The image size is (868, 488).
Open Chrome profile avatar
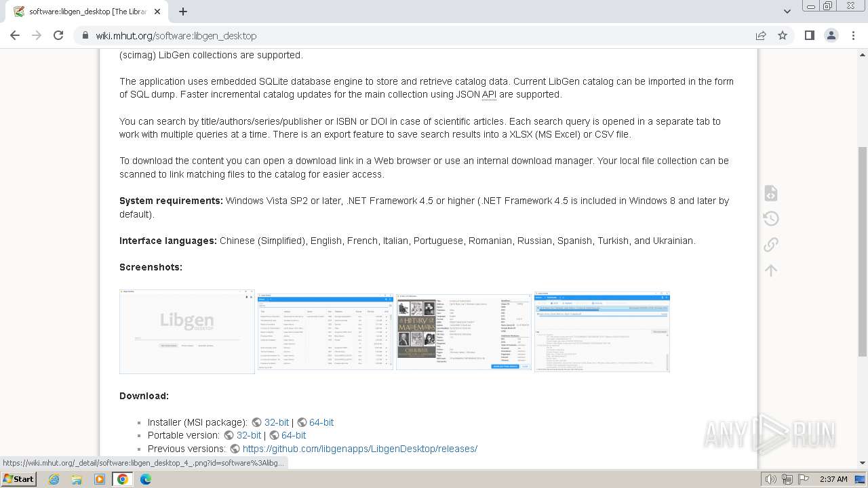tap(831, 35)
